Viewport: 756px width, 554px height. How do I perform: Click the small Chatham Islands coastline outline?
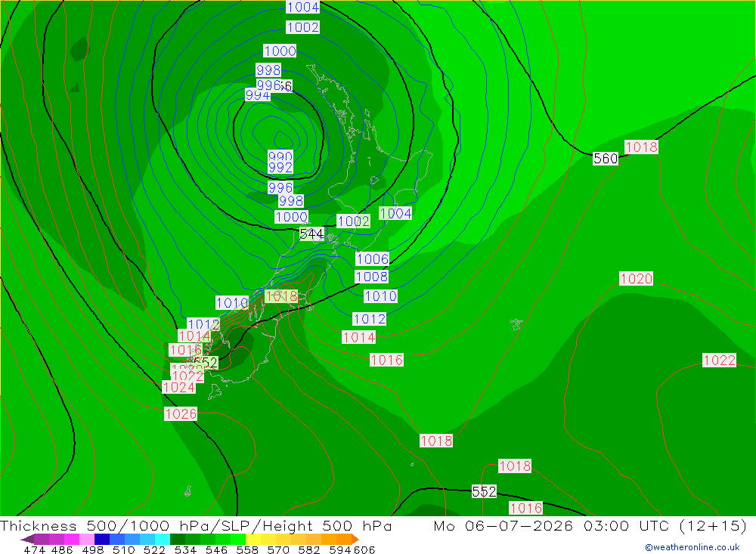516,324
